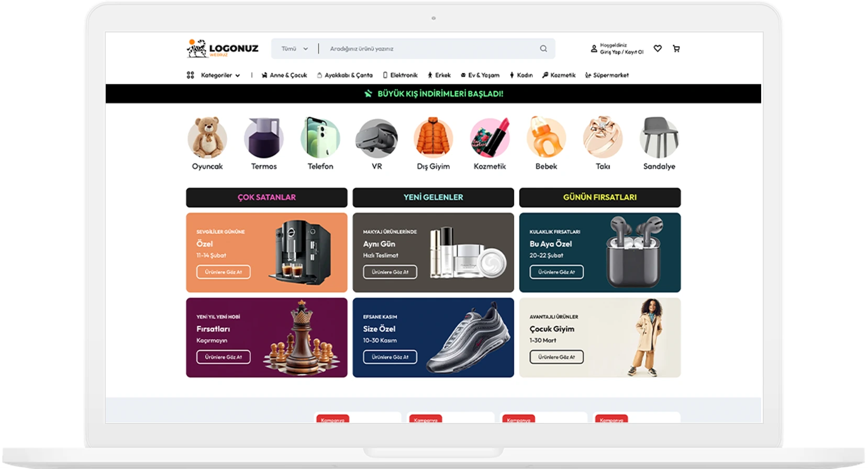Open the Kozmetik lipstick category icon
Screen dimensions: 868x469
point(490,138)
